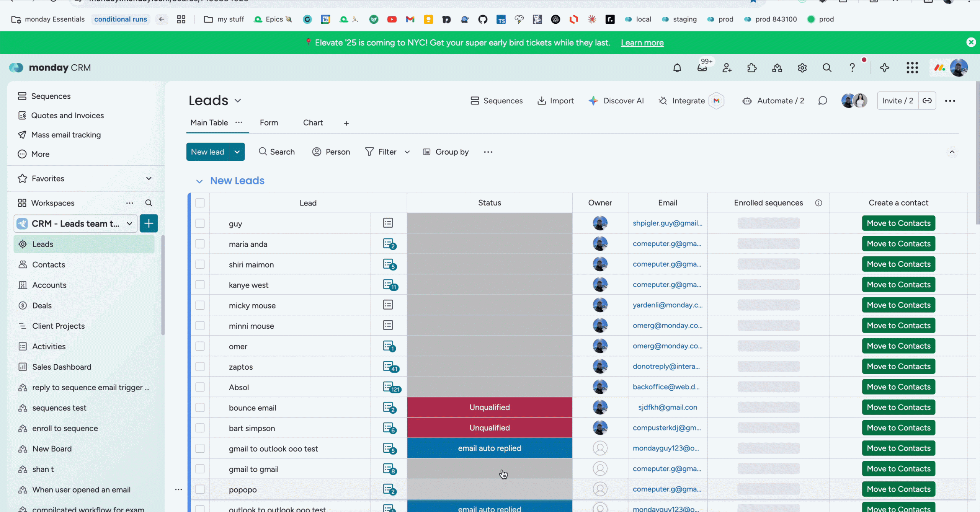Collapse the New Leads group
Screen dimensions: 980x512
pyautogui.click(x=199, y=181)
